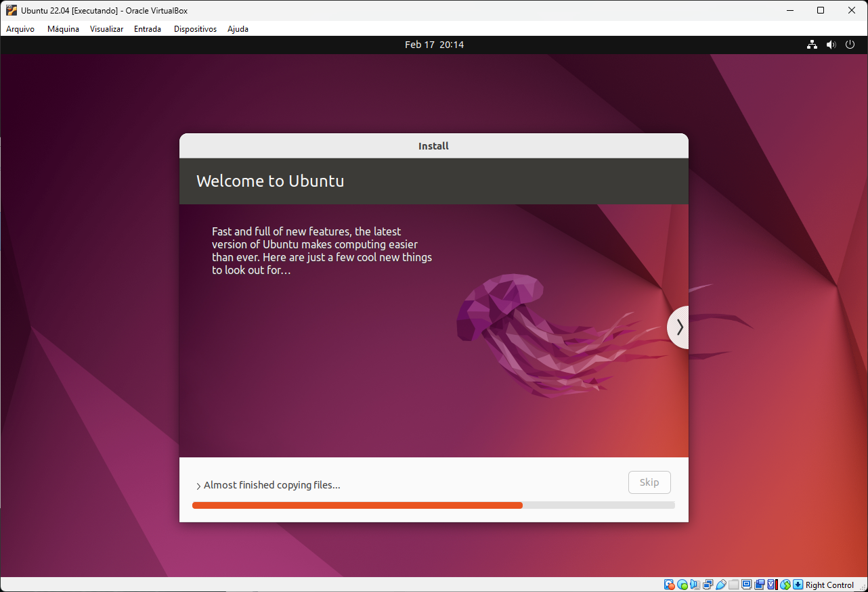This screenshot has height=592, width=868.
Task: Click the Ubuntu volume speaker icon
Action: [831, 45]
